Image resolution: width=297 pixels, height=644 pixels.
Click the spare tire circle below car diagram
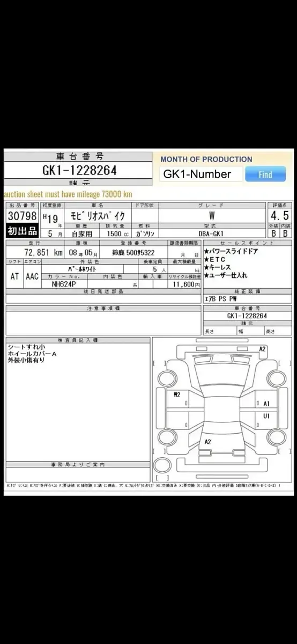click(162, 465)
